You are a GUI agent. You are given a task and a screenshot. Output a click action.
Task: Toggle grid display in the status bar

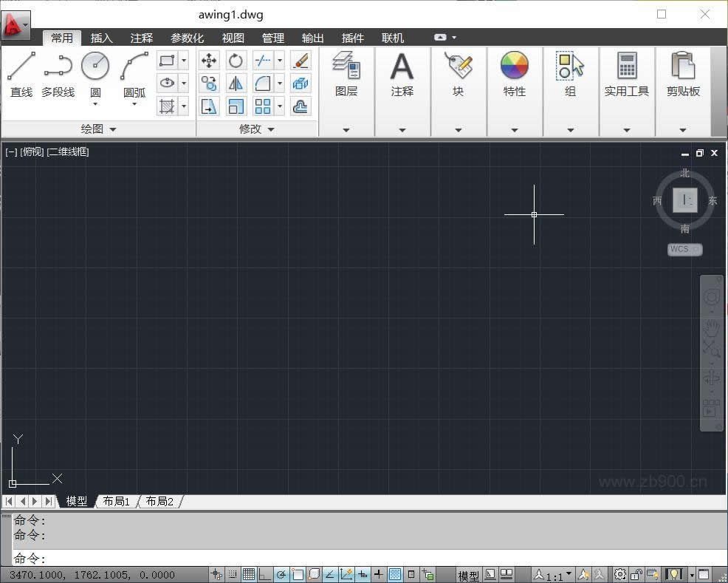click(x=249, y=573)
